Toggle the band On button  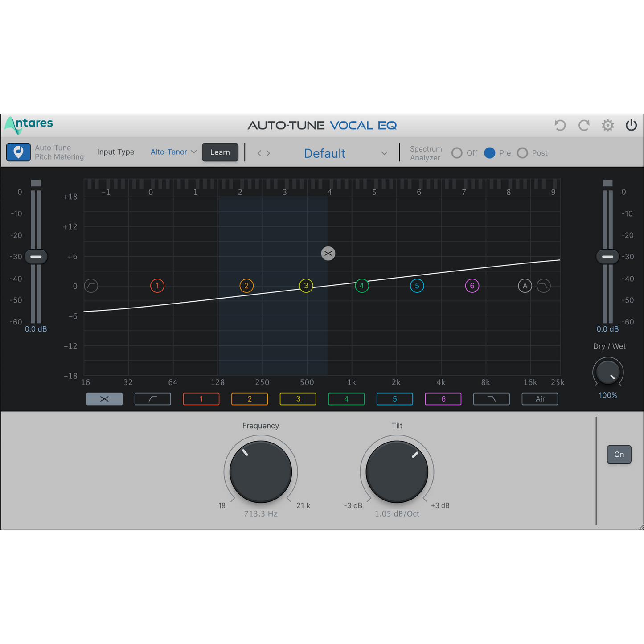click(x=619, y=455)
